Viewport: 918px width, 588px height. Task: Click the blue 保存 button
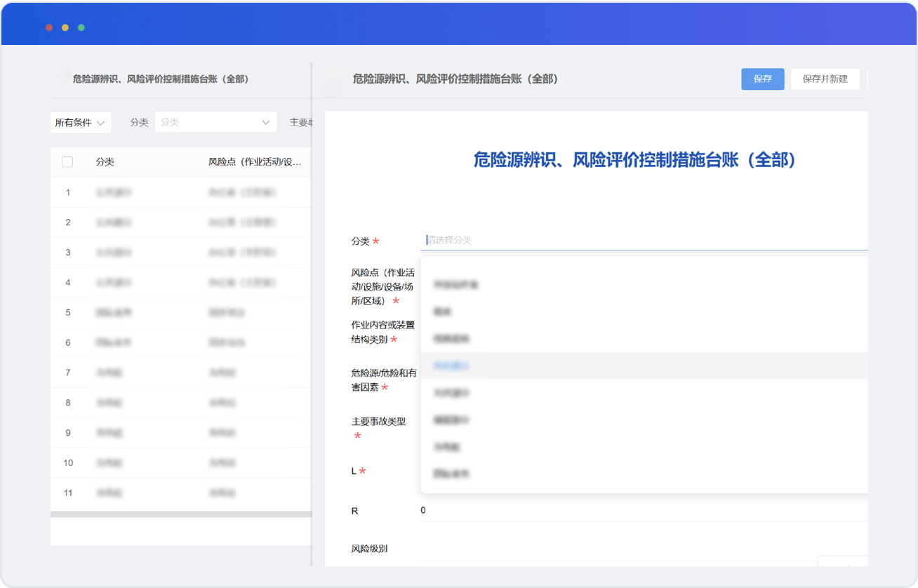pyautogui.click(x=762, y=79)
